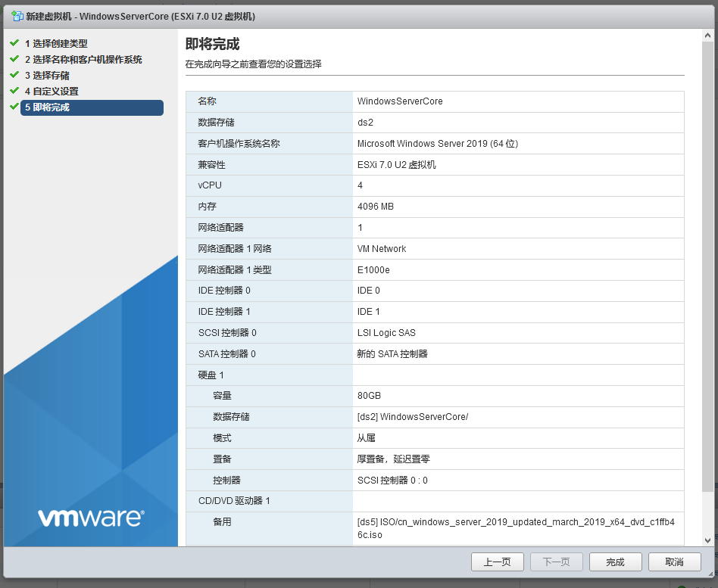Click the 客户机操作系统名称 label
The height and width of the screenshot is (588, 718).
pyautogui.click(x=239, y=144)
